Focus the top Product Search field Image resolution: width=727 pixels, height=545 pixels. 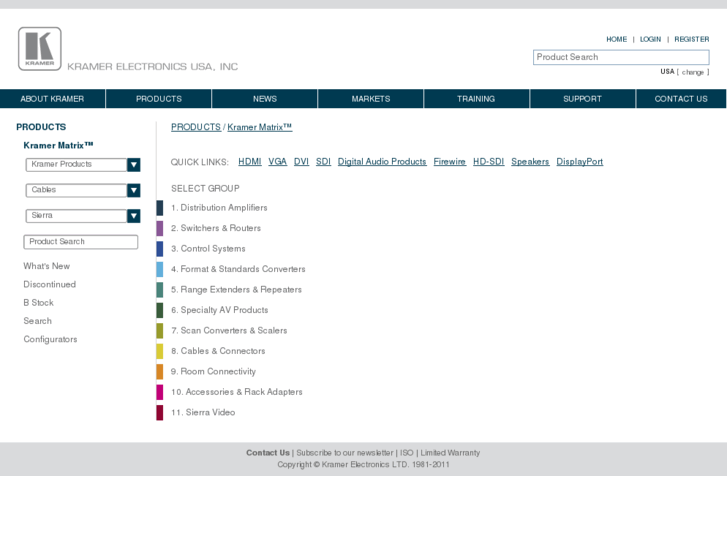(x=621, y=57)
